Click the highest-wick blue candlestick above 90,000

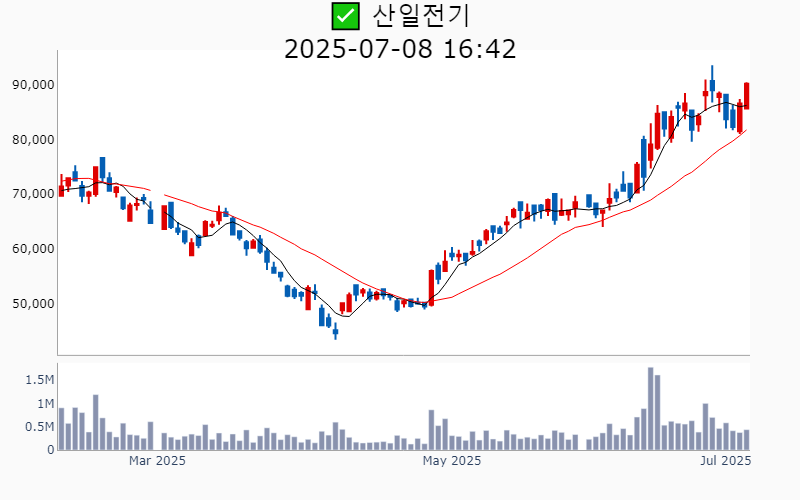coord(712,84)
